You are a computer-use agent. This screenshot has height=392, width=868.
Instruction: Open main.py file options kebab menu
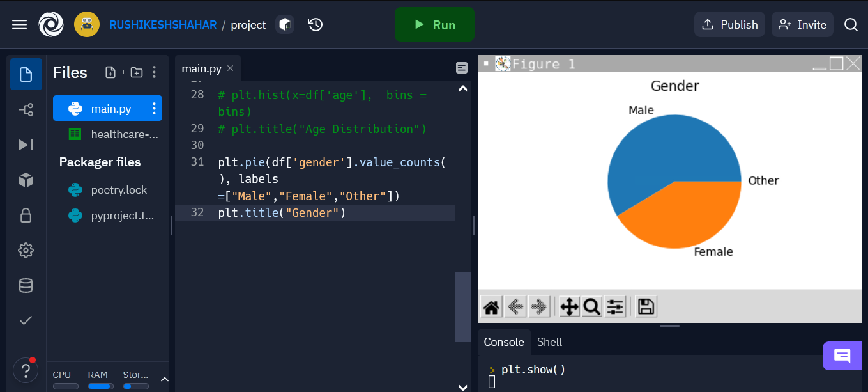pos(154,109)
